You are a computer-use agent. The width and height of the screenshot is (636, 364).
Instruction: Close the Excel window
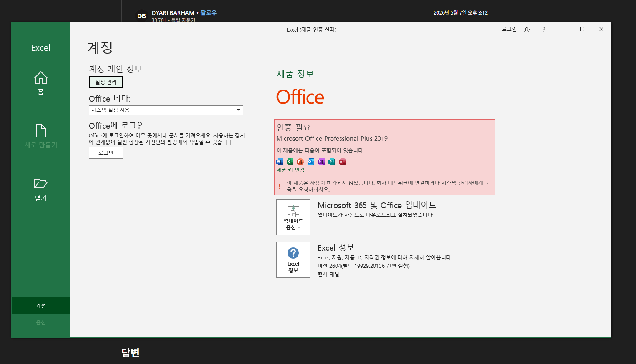tap(601, 29)
